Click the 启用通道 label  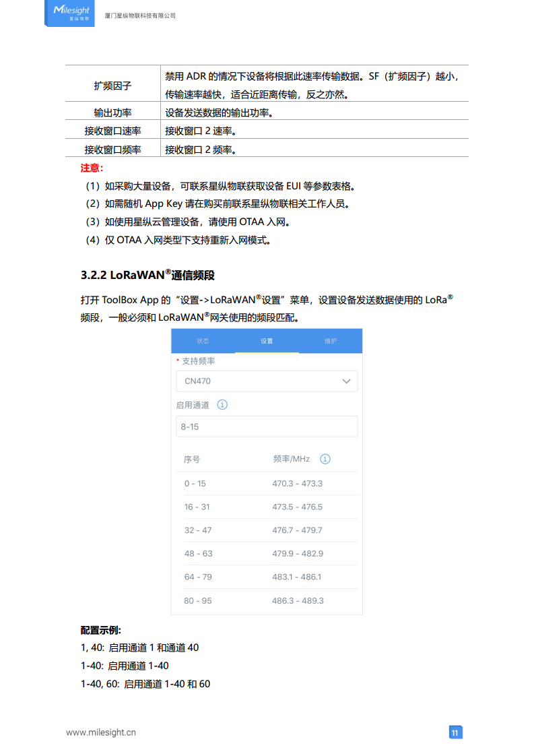[193, 405]
